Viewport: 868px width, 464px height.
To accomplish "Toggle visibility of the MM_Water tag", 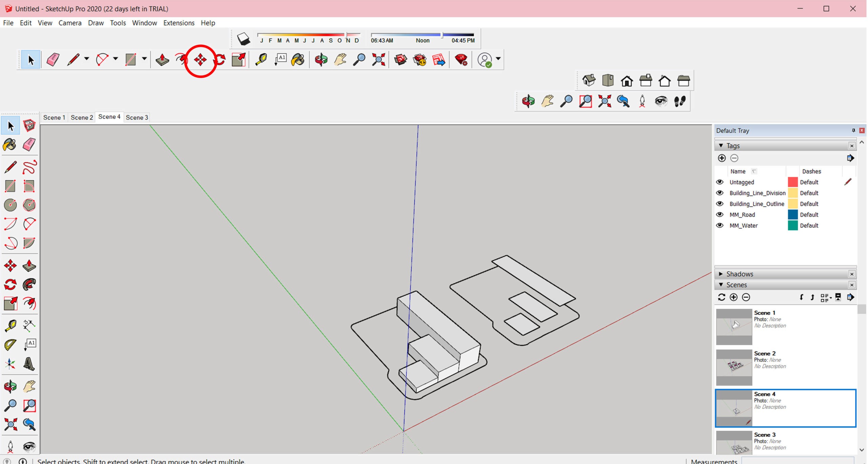I will point(719,226).
